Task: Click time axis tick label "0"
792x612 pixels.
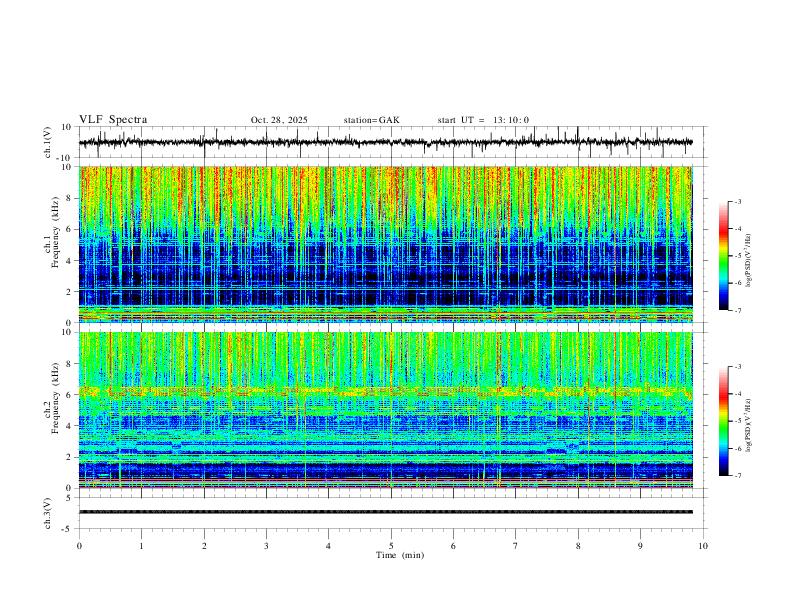Action: click(x=79, y=546)
